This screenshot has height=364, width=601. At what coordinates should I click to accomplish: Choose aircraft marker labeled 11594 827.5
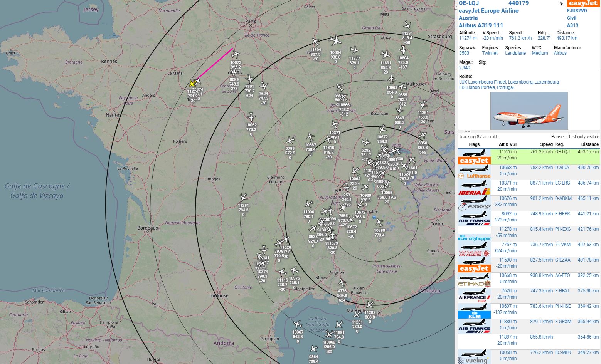pyautogui.click(x=315, y=42)
